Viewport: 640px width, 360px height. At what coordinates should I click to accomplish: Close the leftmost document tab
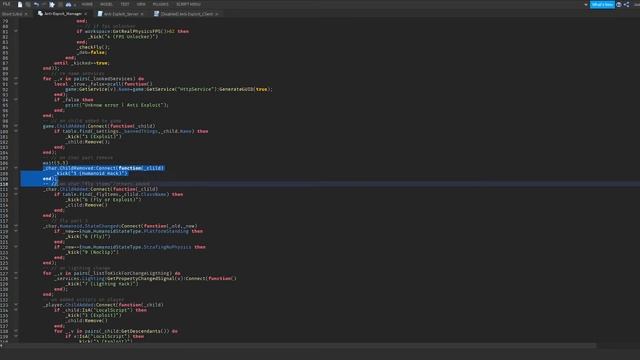click(26, 14)
